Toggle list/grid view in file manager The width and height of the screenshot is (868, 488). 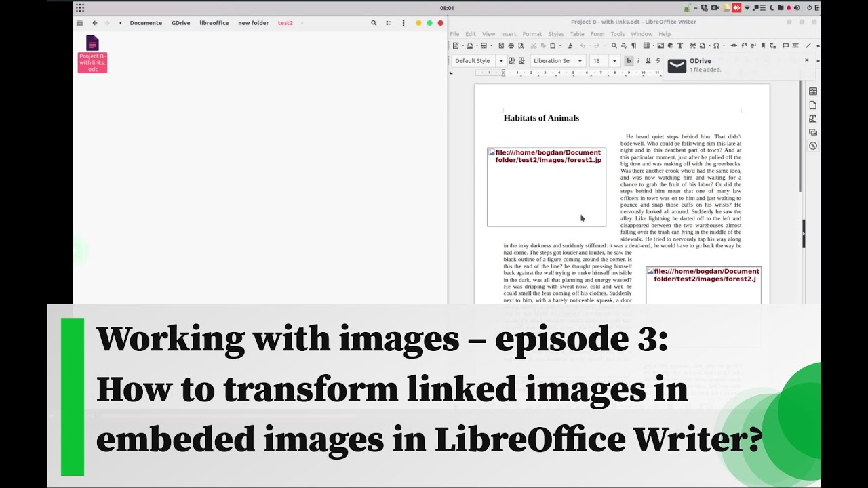point(389,22)
